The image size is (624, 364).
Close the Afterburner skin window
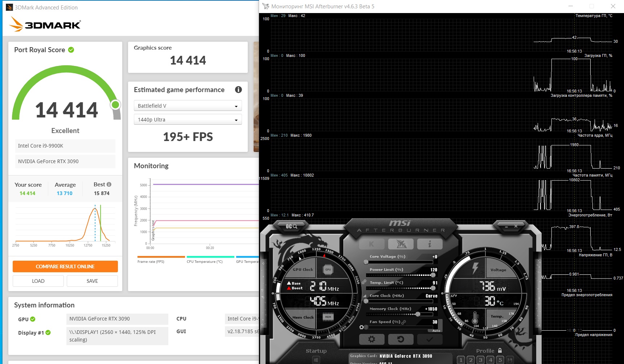coord(516,226)
